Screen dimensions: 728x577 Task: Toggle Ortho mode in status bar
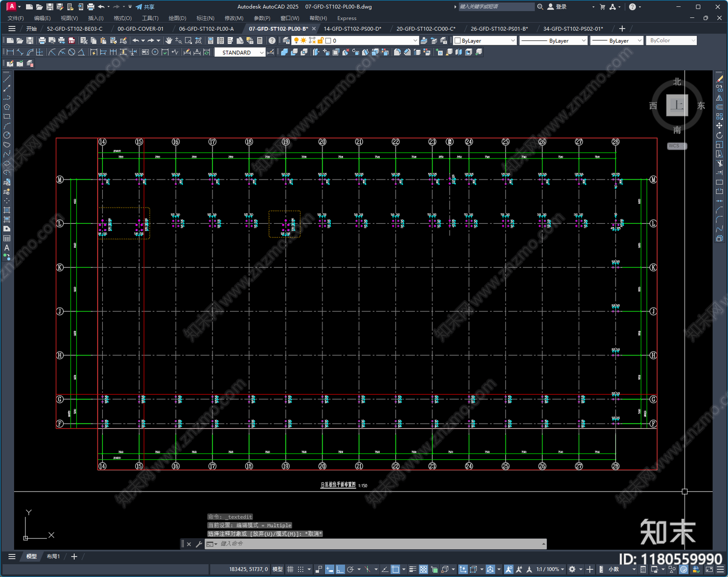340,569
